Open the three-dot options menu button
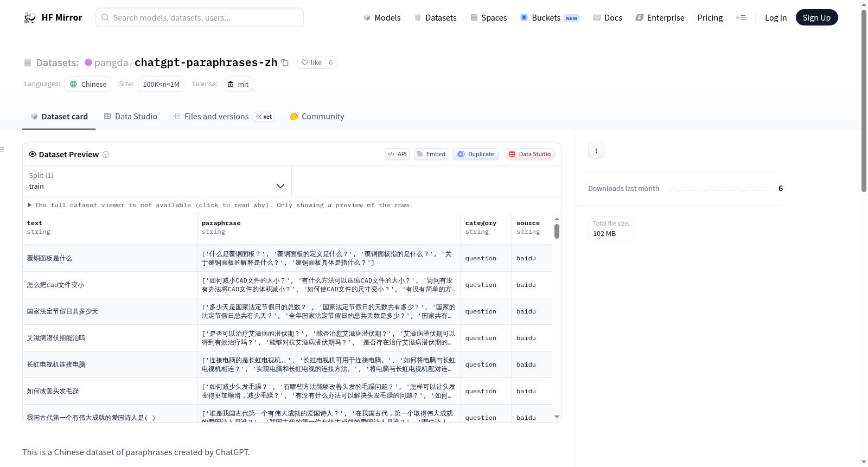The height and width of the screenshot is (467, 868). 596,151
